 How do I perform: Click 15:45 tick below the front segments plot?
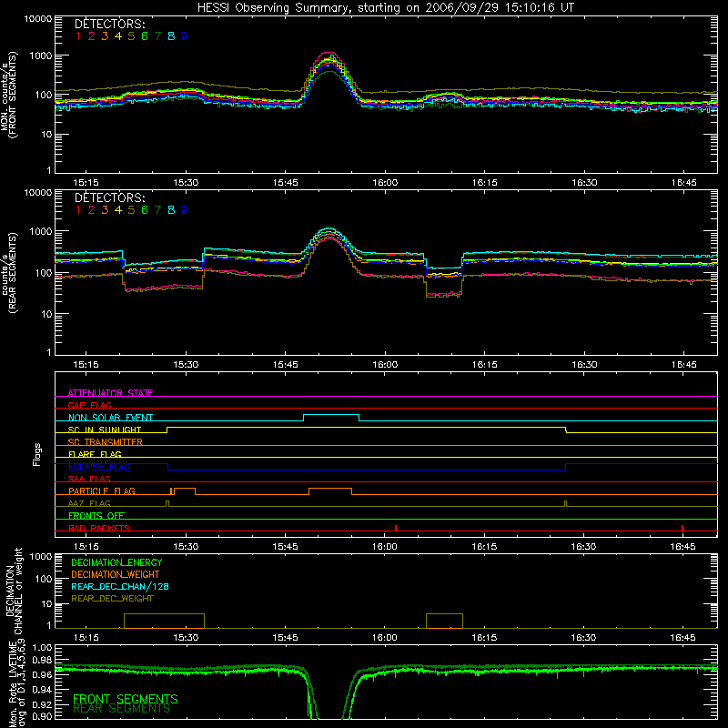coord(285,183)
